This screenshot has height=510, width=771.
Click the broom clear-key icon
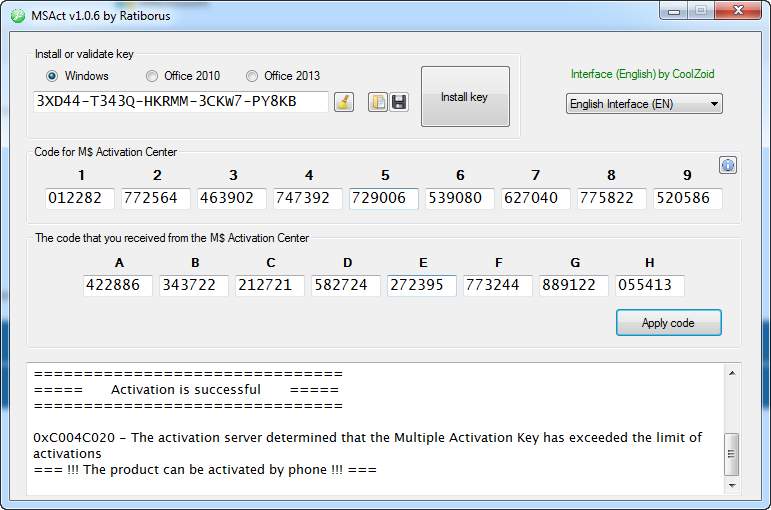(x=344, y=102)
